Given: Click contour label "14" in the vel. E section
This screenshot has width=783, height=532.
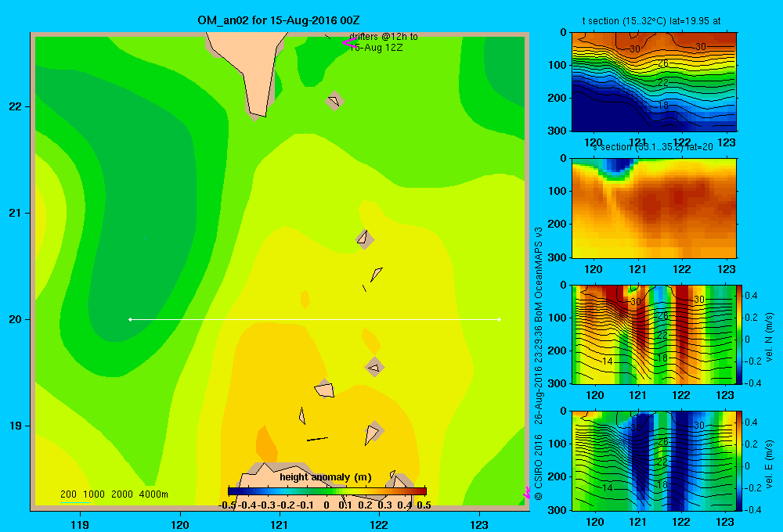Looking at the screenshot, I should [x=608, y=487].
